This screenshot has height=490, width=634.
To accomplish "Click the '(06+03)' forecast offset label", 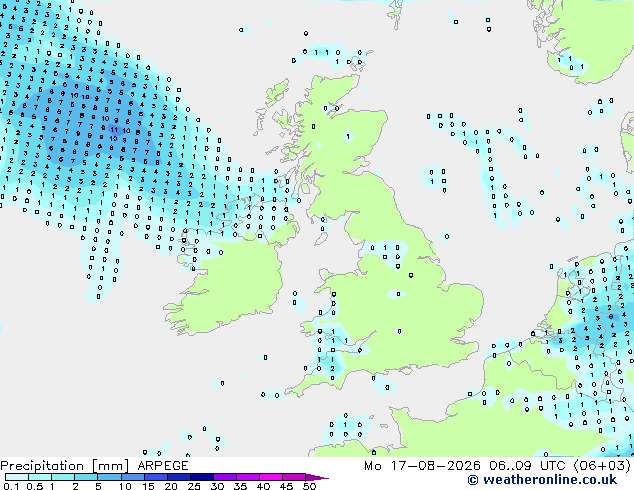I will click(602, 466).
